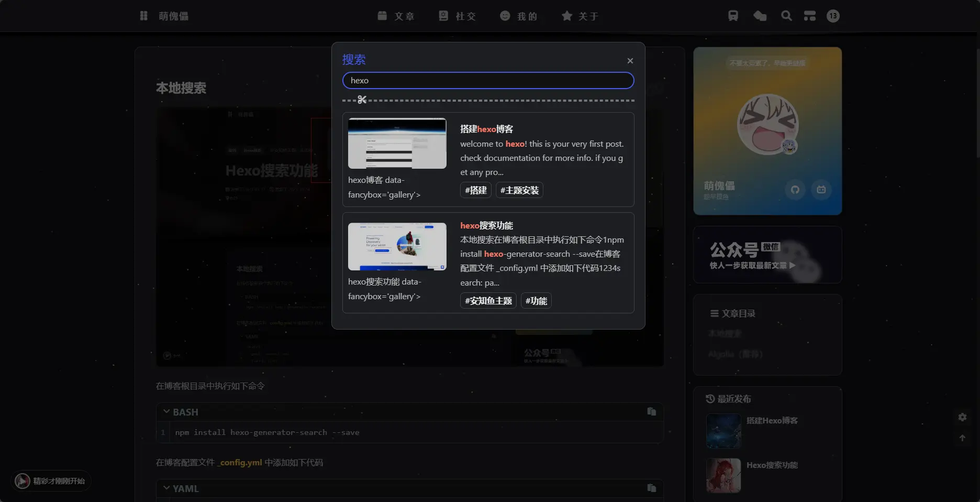Focus the search box containing 'hexo'
The width and height of the screenshot is (980, 502).
(x=488, y=80)
